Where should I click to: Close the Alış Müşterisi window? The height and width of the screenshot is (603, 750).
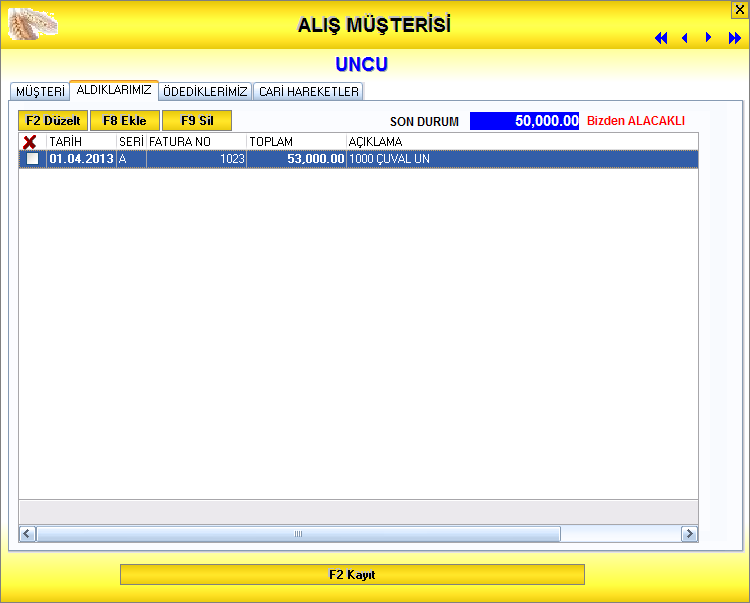tap(740, 9)
